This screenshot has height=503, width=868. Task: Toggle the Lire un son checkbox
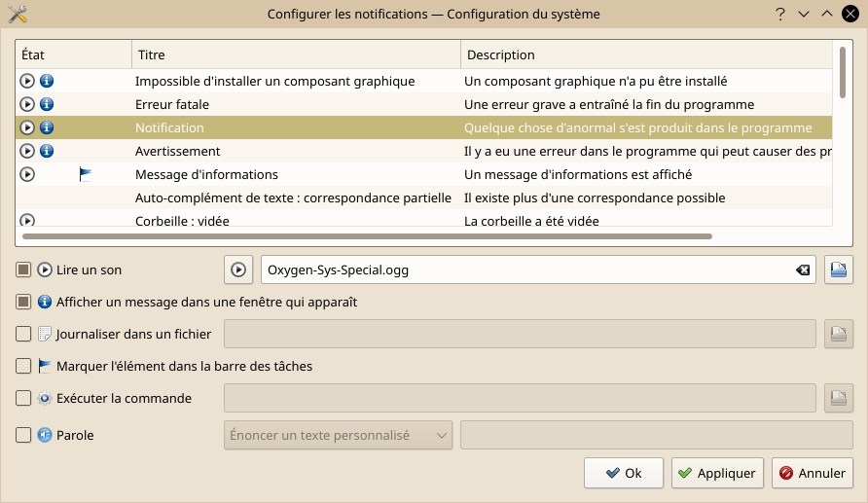[x=23, y=269]
